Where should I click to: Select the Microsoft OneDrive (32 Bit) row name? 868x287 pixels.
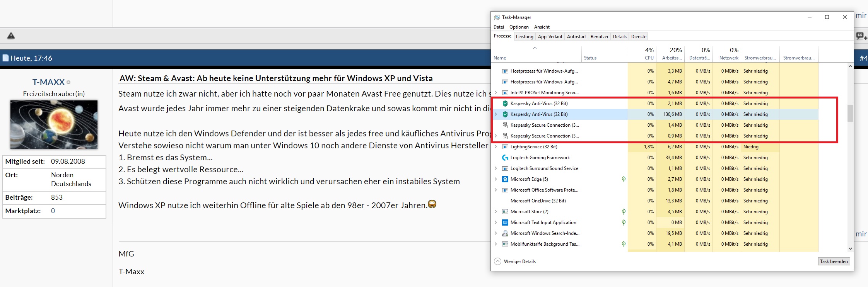(x=538, y=201)
